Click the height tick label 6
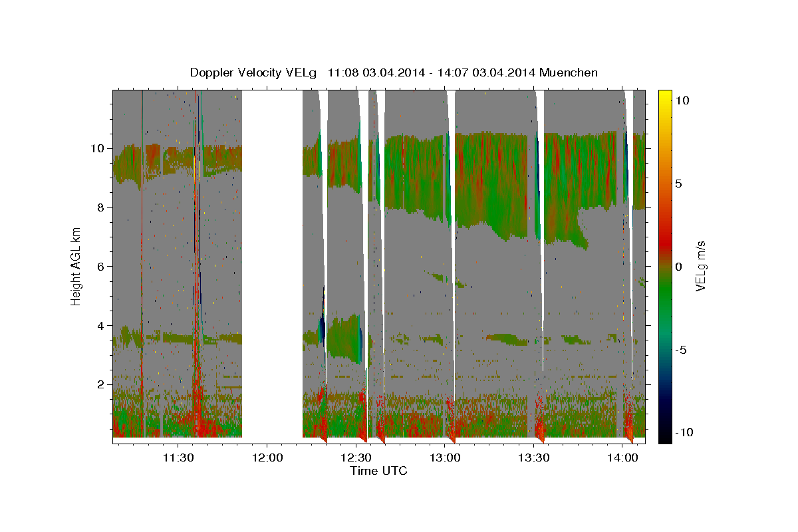798x532 pixels. tap(102, 266)
